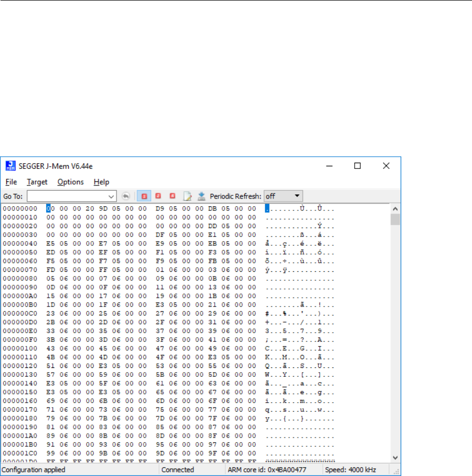The width and height of the screenshot is (472, 476).
Task: Click the go back navigation icon
Action: click(x=125, y=196)
